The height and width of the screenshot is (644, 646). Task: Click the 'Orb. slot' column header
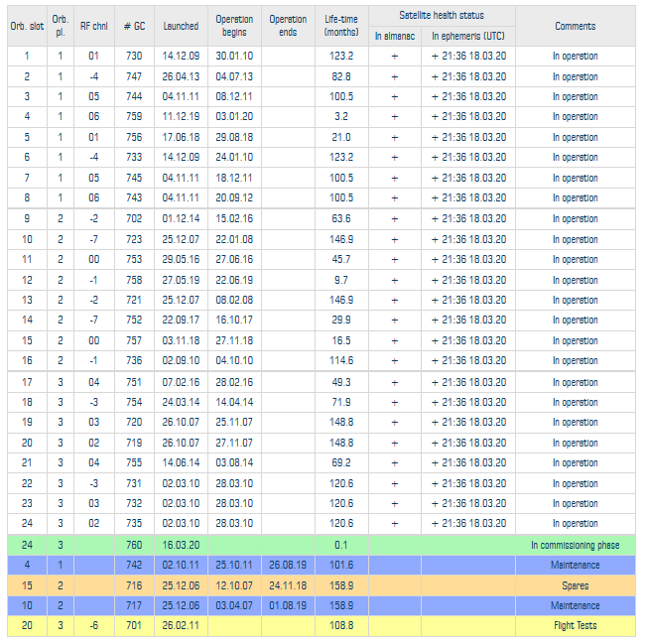(27, 26)
